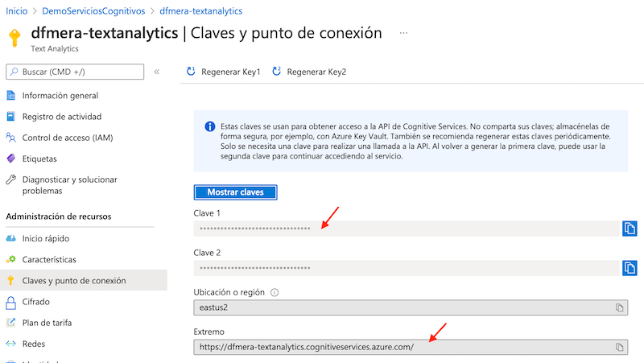Image resolution: width=644 pixels, height=363 pixels.
Task: Copy the Ubicación o región value
Action: (619, 307)
